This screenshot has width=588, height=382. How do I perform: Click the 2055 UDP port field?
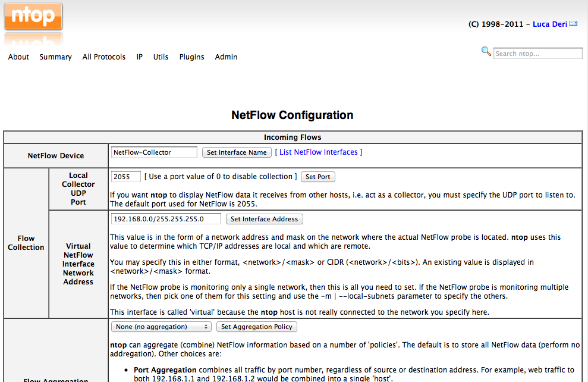125,177
